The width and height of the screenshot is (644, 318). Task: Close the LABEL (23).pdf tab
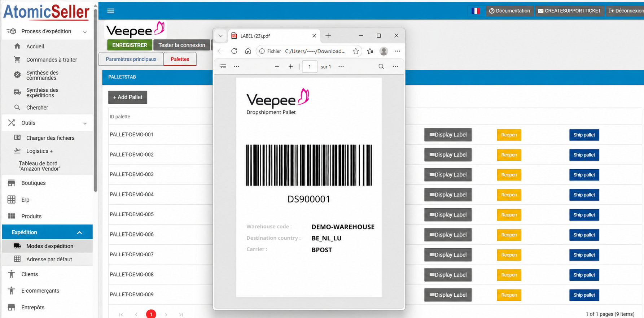[x=314, y=36]
